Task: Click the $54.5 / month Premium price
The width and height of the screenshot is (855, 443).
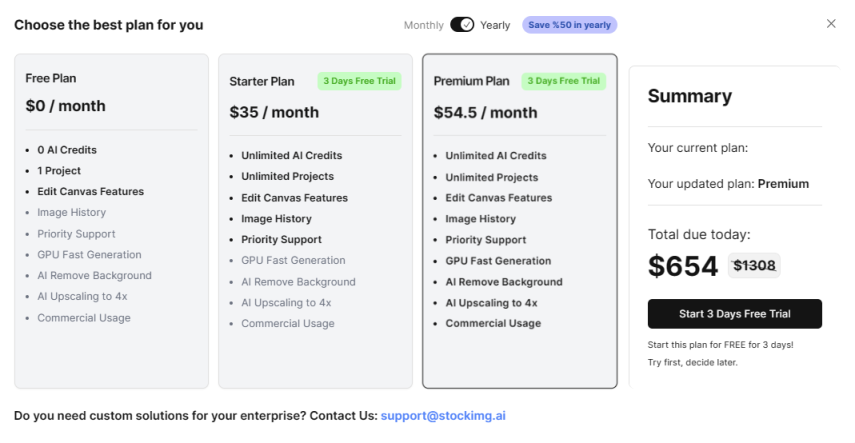Action: pyautogui.click(x=485, y=113)
